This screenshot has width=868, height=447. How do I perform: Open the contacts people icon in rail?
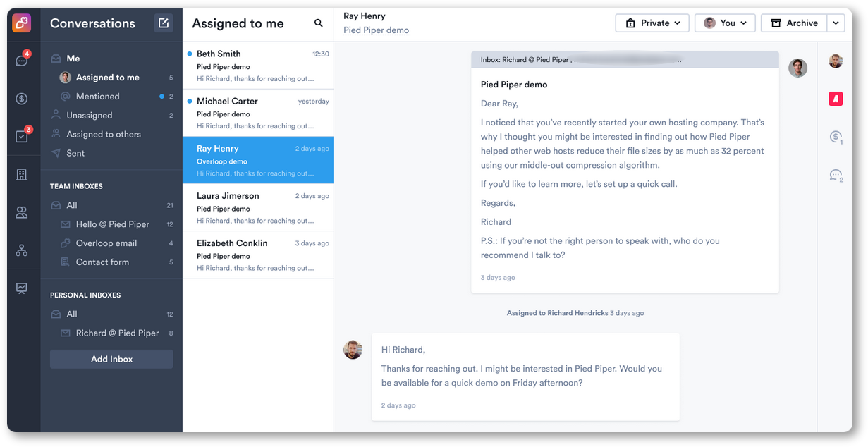[22, 212]
